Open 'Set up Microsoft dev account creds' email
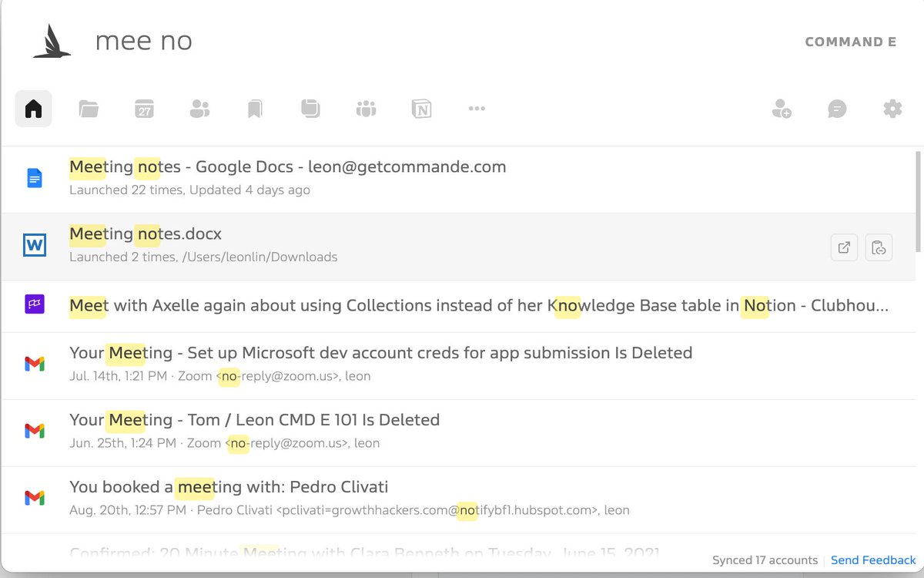This screenshot has height=578, width=924. tap(458, 365)
